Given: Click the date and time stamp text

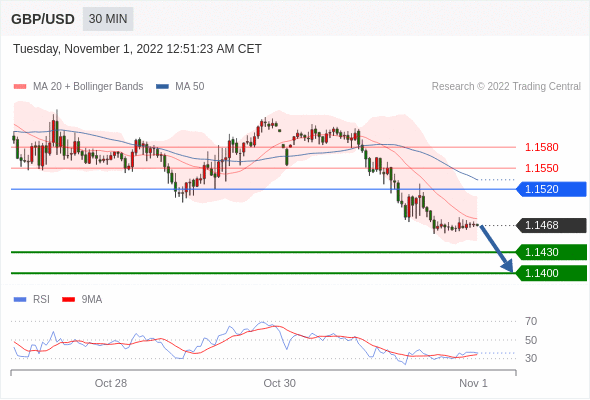Looking at the screenshot, I should (137, 49).
